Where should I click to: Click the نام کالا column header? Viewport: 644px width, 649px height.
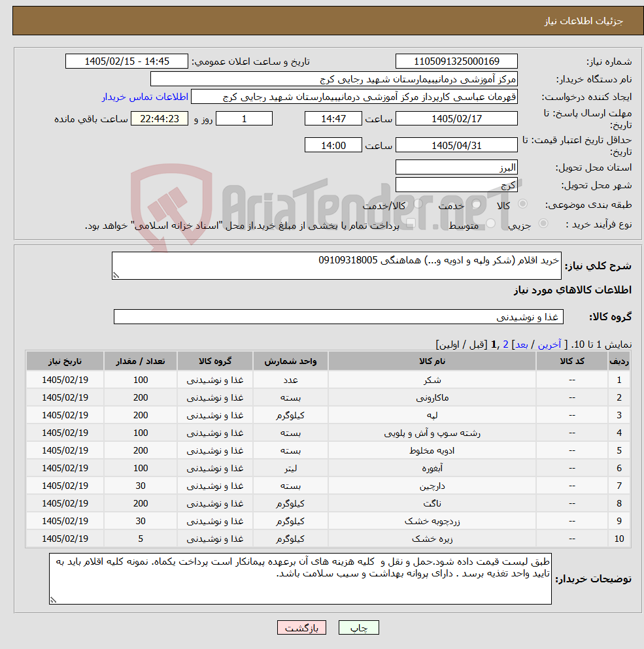point(432,361)
